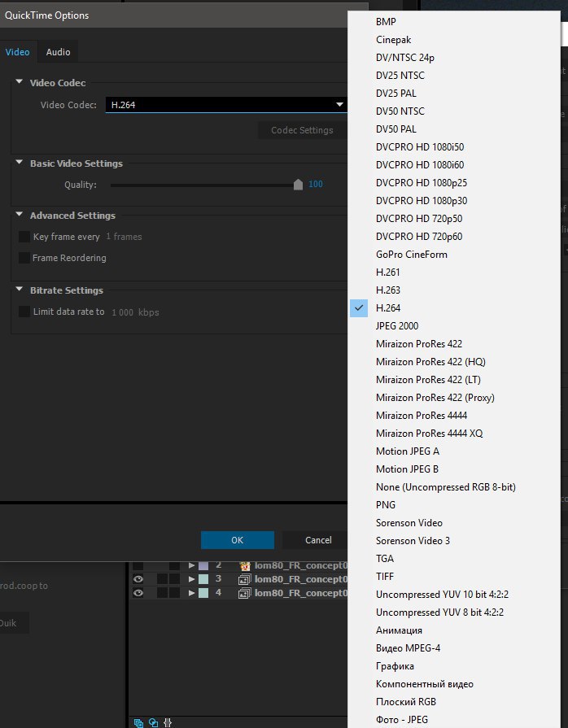
Task: Click the Quality slider handle
Action: [x=298, y=185]
